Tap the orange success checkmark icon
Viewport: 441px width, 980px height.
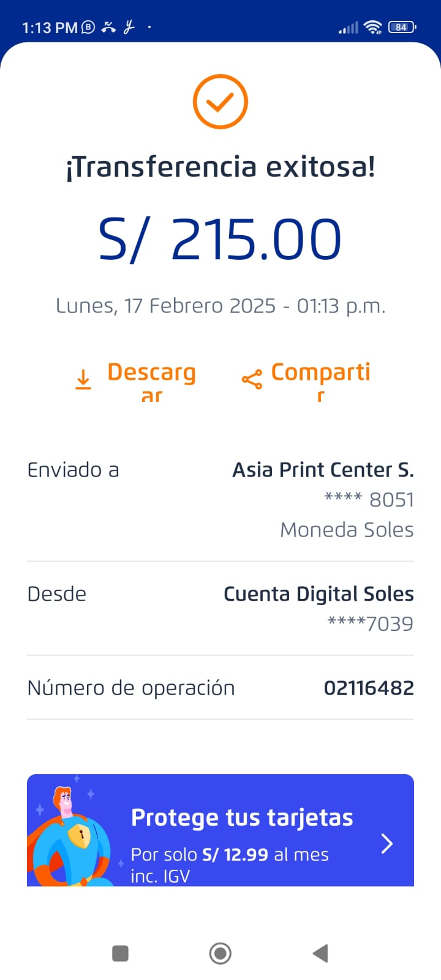[221, 102]
